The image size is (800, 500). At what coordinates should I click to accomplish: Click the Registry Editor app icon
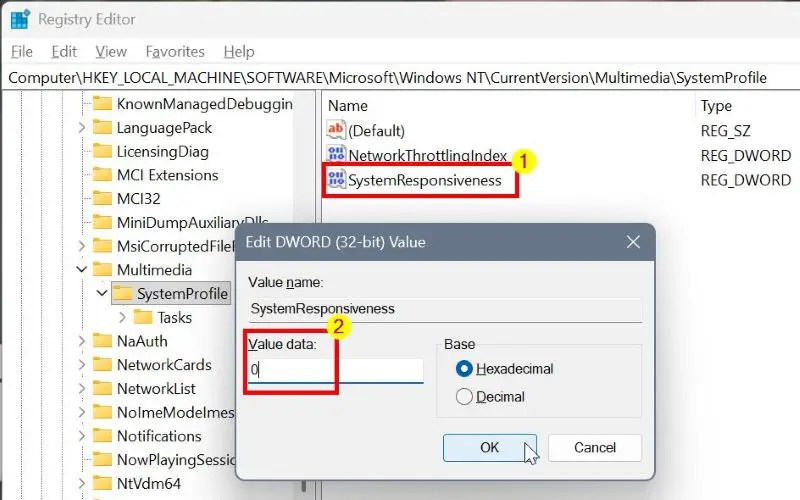[20, 19]
